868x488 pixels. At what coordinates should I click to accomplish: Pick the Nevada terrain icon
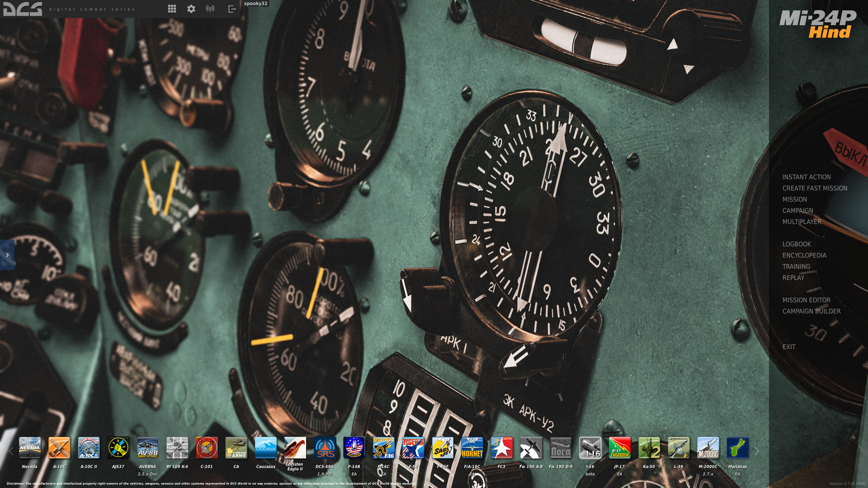29,447
